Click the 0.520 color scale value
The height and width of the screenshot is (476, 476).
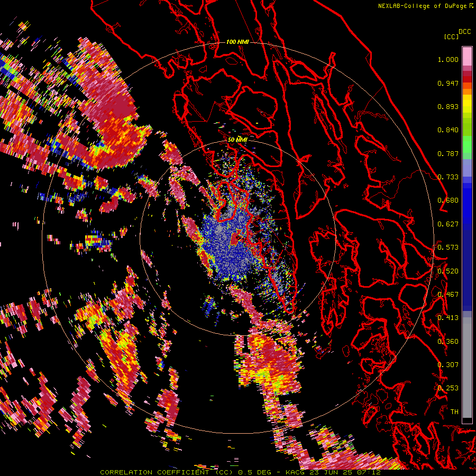(448, 271)
